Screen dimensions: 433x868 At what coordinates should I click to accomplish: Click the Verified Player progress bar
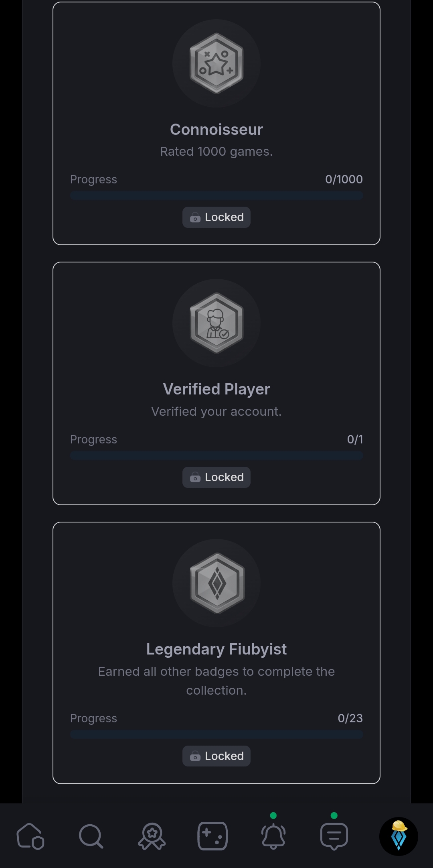click(216, 455)
